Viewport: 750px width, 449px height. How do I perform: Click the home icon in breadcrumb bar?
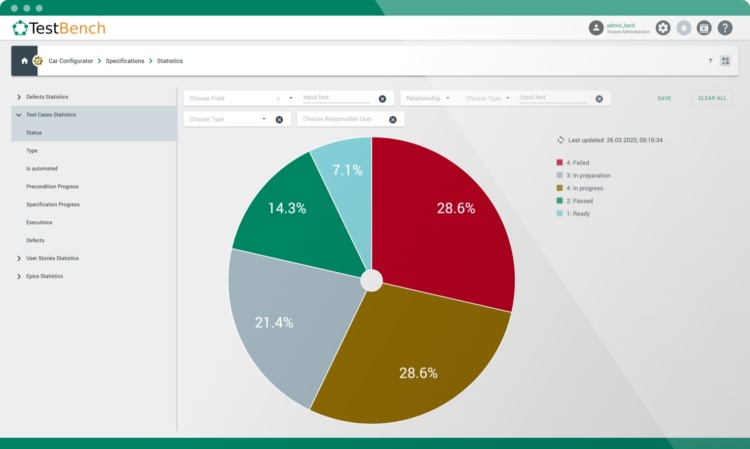[x=24, y=61]
